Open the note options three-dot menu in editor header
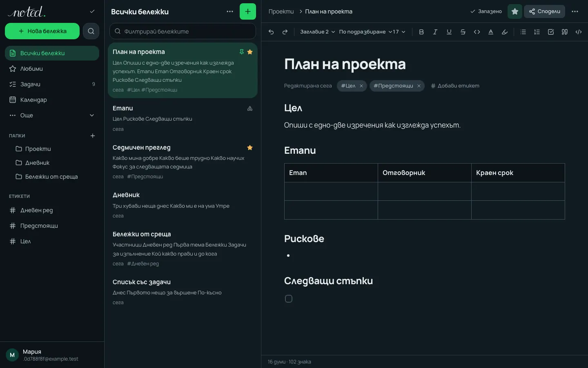The width and height of the screenshot is (588, 368). [x=575, y=11]
